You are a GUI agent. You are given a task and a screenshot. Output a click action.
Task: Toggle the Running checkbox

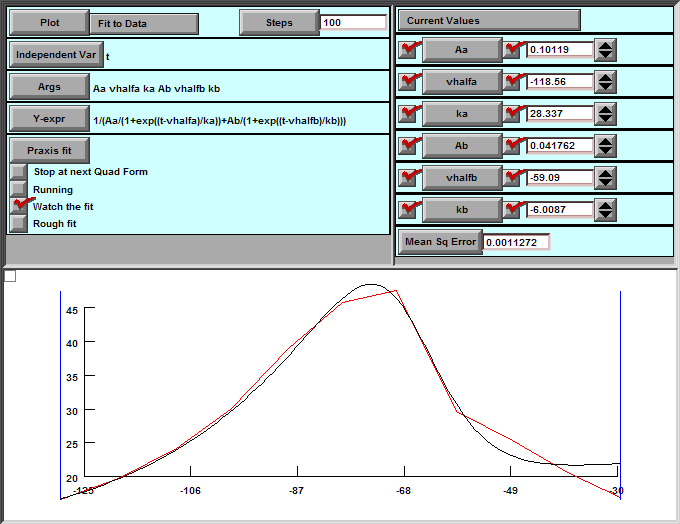[x=18, y=188]
